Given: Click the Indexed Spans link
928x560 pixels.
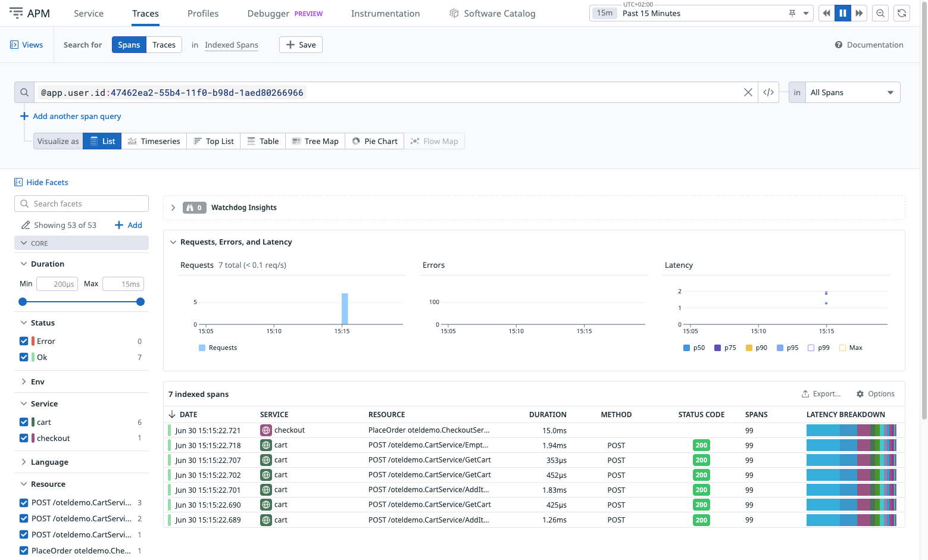Looking at the screenshot, I should (232, 45).
